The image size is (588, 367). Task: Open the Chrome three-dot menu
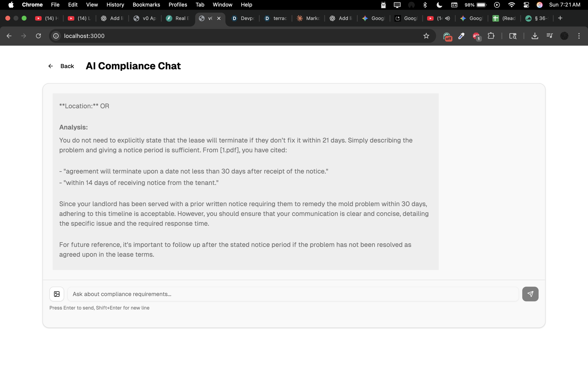pos(579,36)
